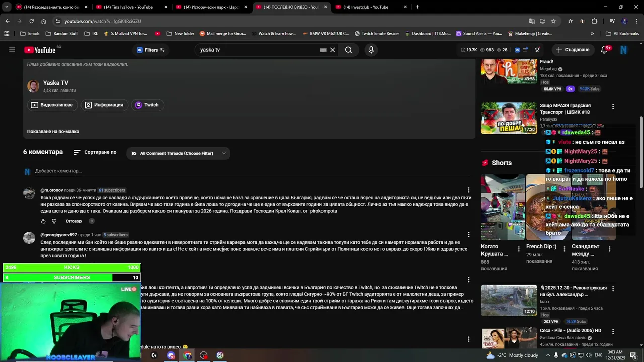Open the account avatar menu
The width and height of the screenshot is (644, 362).
(x=624, y=50)
